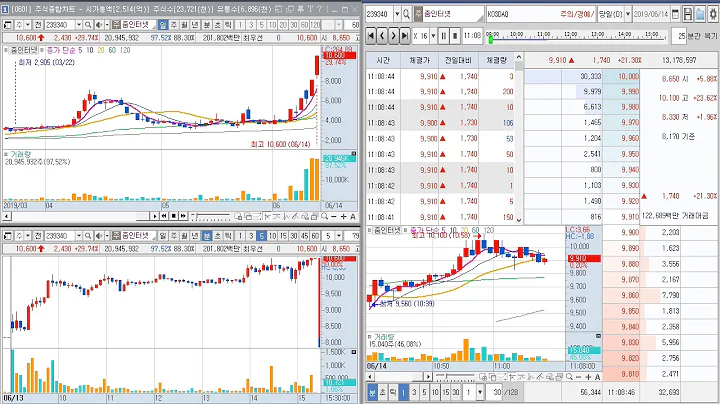The height and width of the screenshot is (404, 720).
Task: Select 5-minute interval in bottom-left chart
Action: [261, 236]
